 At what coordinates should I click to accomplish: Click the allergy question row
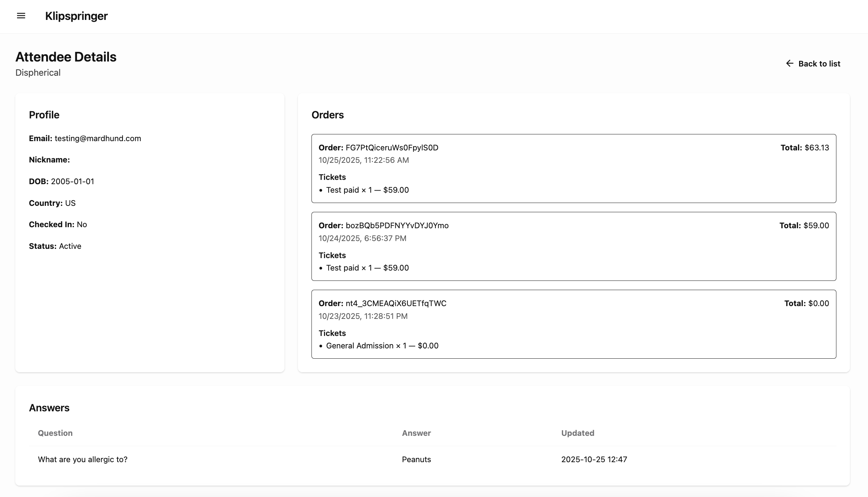pos(83,459)
